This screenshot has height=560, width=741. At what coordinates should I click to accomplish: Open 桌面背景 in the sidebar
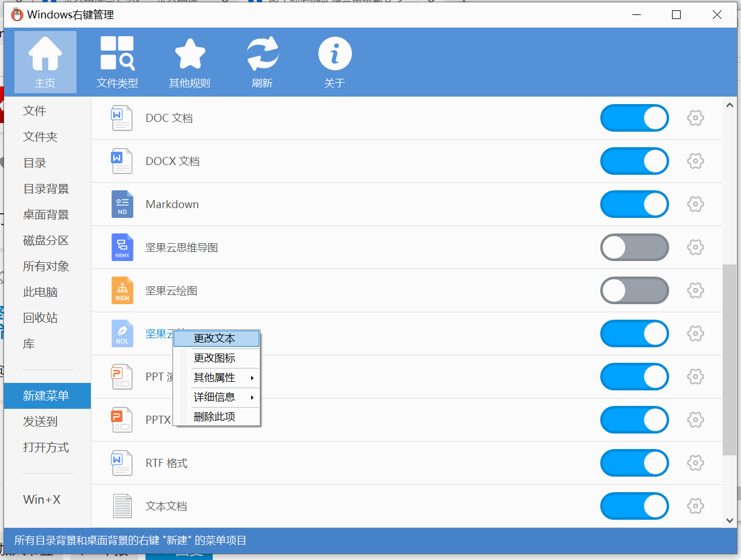point(46,214)
